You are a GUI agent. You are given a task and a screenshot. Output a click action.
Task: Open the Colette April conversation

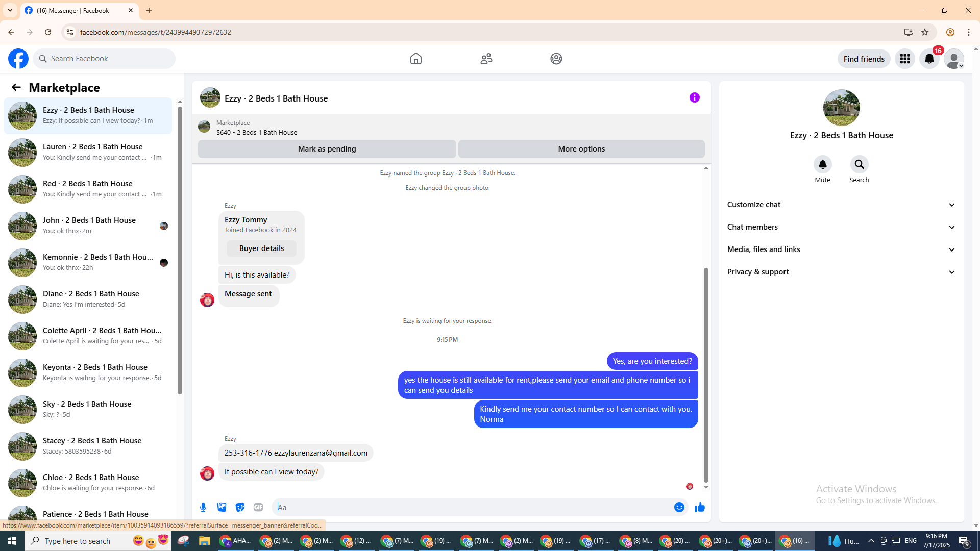click(88, 336)
